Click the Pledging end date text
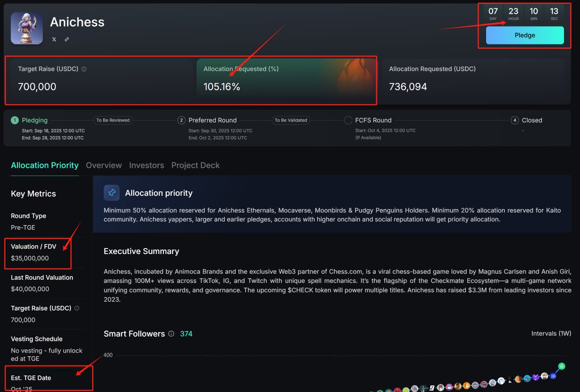The width and height of the screenshot is (580, 392). (x=53, y=138)
